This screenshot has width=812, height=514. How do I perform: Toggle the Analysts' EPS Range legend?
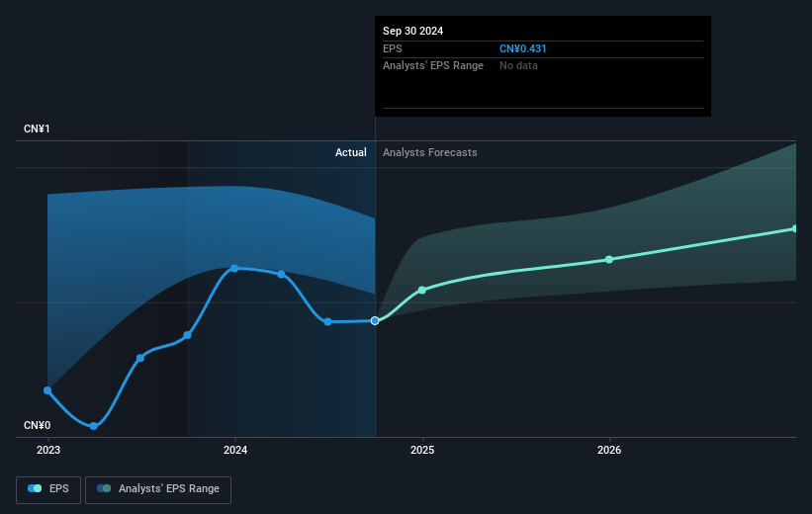(158, 489)
